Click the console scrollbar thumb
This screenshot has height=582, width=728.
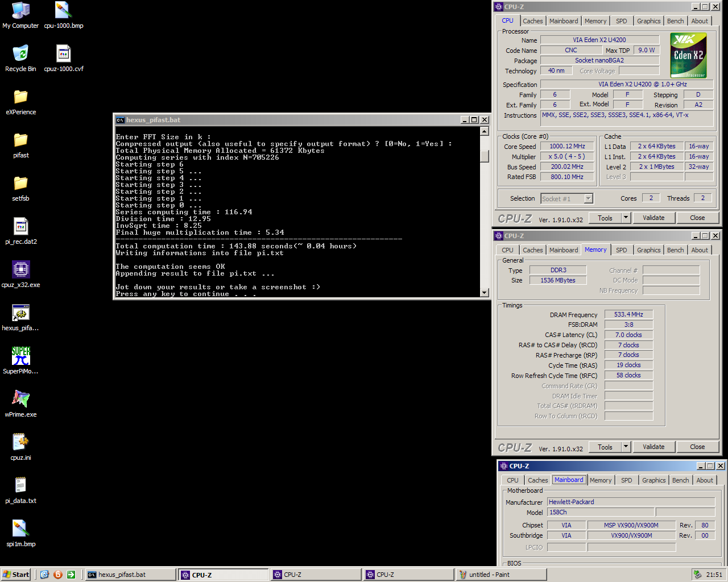(485, 156)
